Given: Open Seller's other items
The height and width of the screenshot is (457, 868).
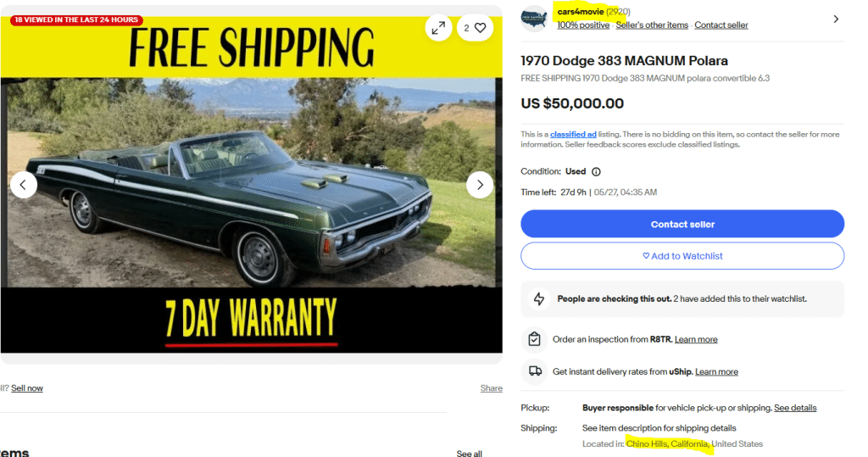Looking at the screenshot, I should (x=652, y=25).
